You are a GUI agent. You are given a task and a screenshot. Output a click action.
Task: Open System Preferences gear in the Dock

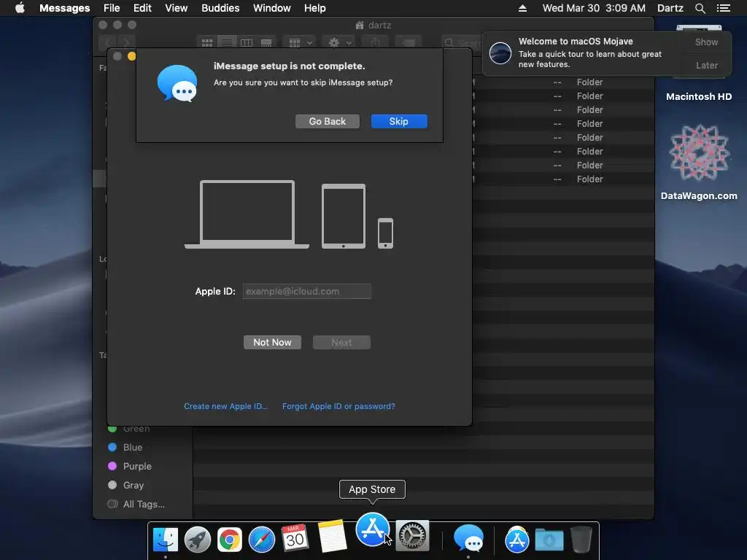click(413, 536)
